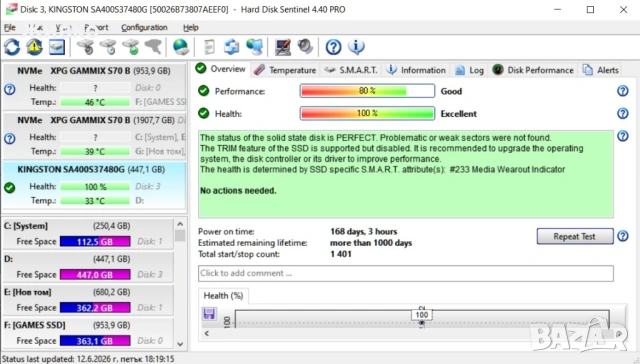This screenshot has width=640, height=364.
Task: Click the E: free space 362,2 GB bar
Action: coord(95,308)
